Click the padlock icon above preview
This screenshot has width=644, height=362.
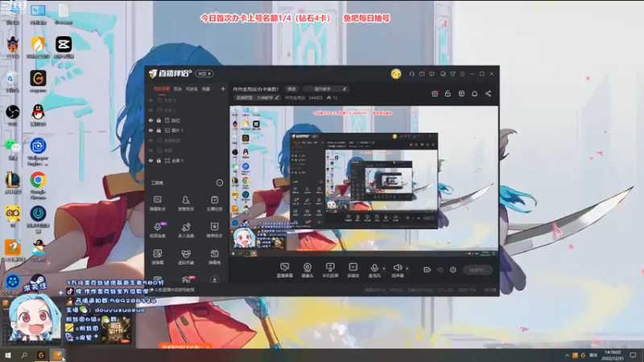coord(448,93)
